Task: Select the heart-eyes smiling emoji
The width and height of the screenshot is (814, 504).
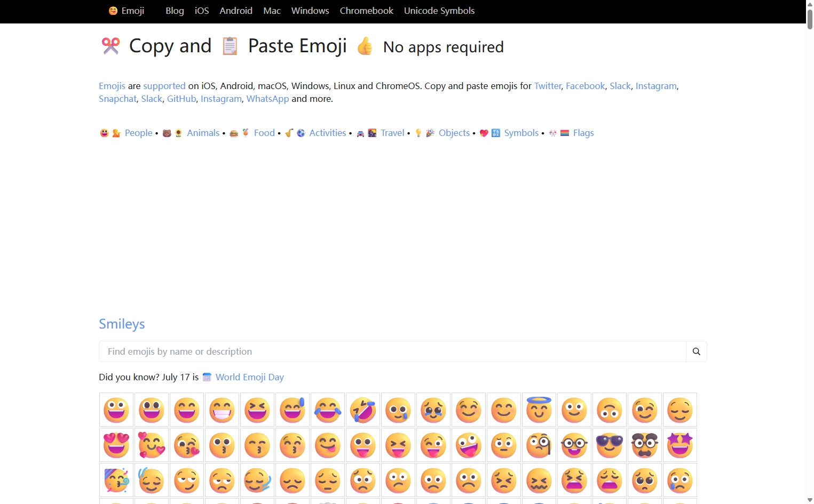Action: pos(116,445)
